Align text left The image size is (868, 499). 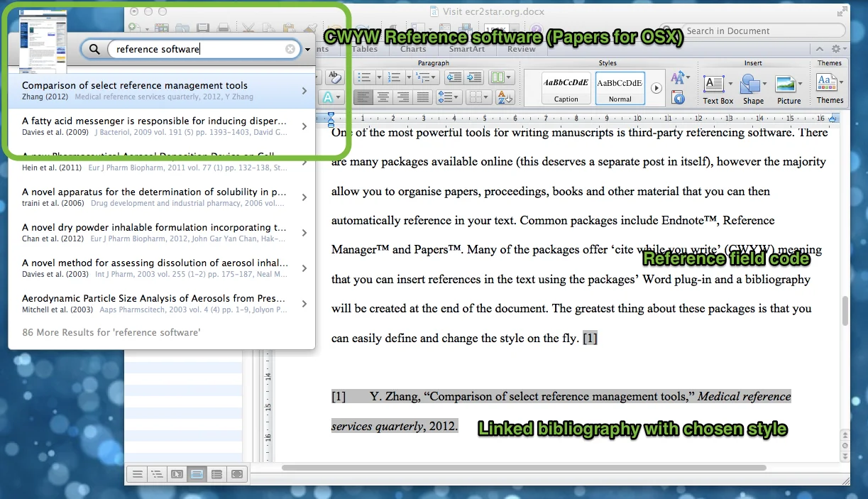[x=364, y=97]
